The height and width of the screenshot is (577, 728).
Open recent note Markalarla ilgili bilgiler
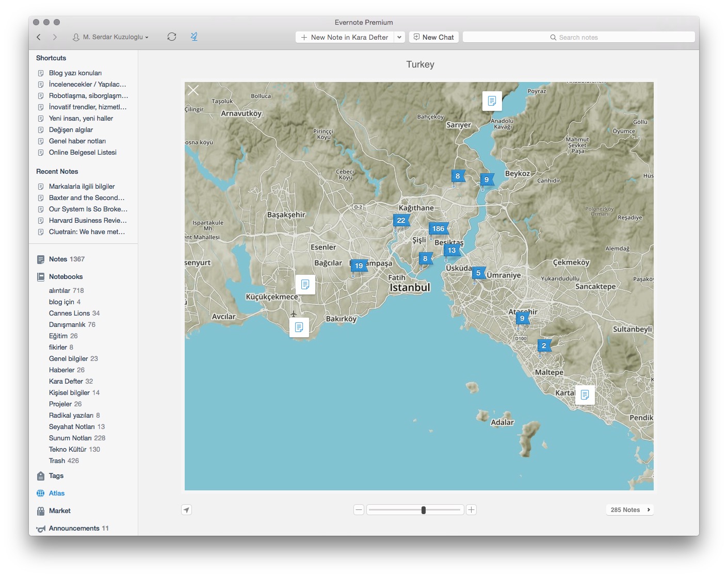[x=82, y=187]
